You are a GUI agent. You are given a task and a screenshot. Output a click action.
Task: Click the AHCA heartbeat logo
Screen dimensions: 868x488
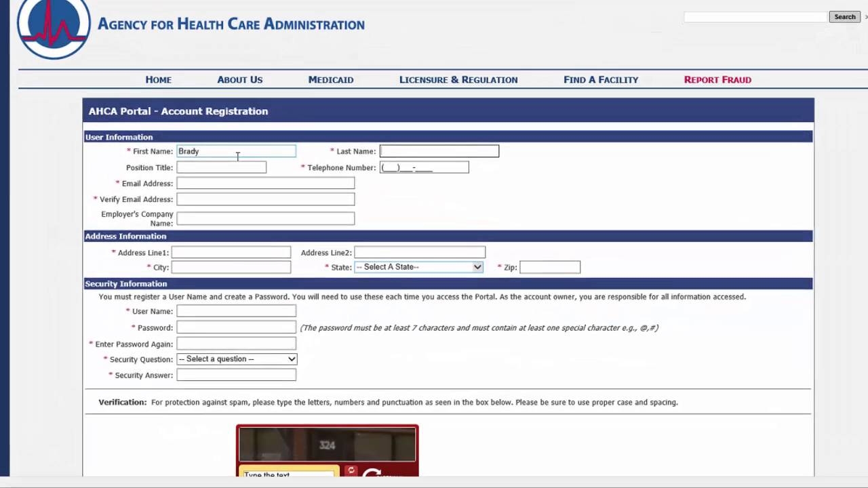54,27
